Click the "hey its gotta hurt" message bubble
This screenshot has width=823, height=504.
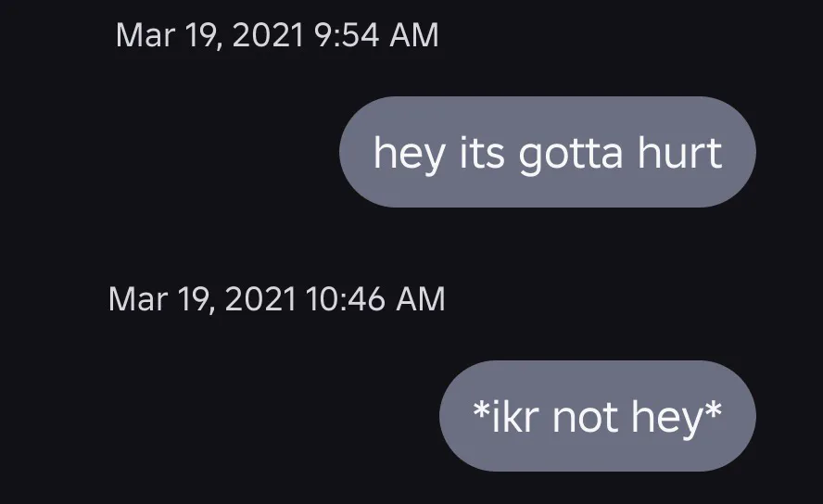click(x=547, y=152)
